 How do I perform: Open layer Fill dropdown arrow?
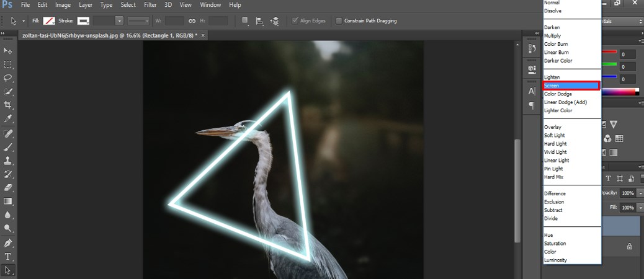click(640, 208)
